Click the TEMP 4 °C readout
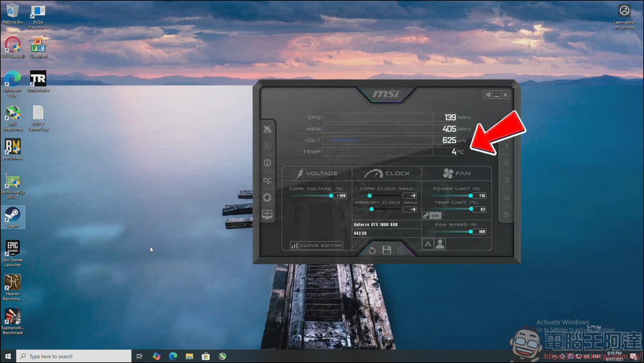This screenshot has width=644, height=363. point(454,152)
